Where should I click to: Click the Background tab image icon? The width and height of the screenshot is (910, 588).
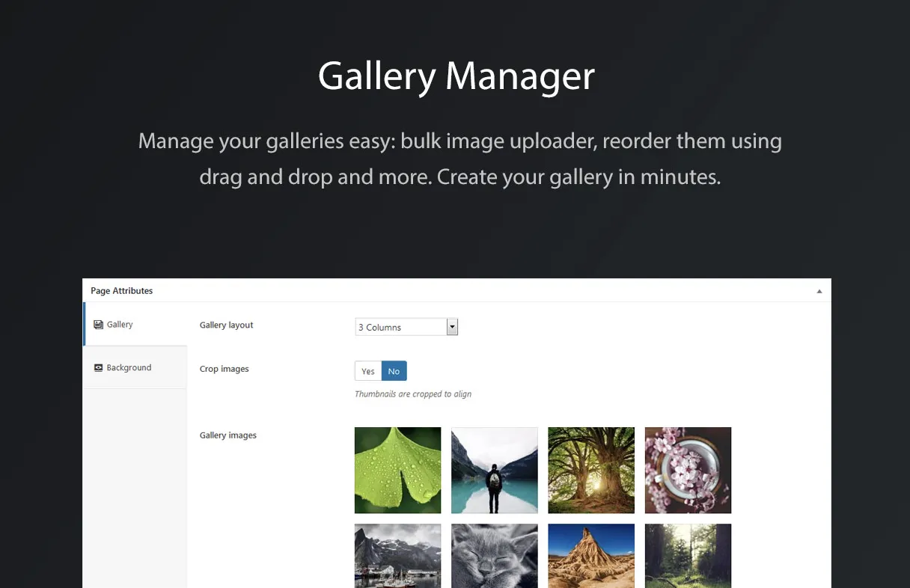pos(98,367)
